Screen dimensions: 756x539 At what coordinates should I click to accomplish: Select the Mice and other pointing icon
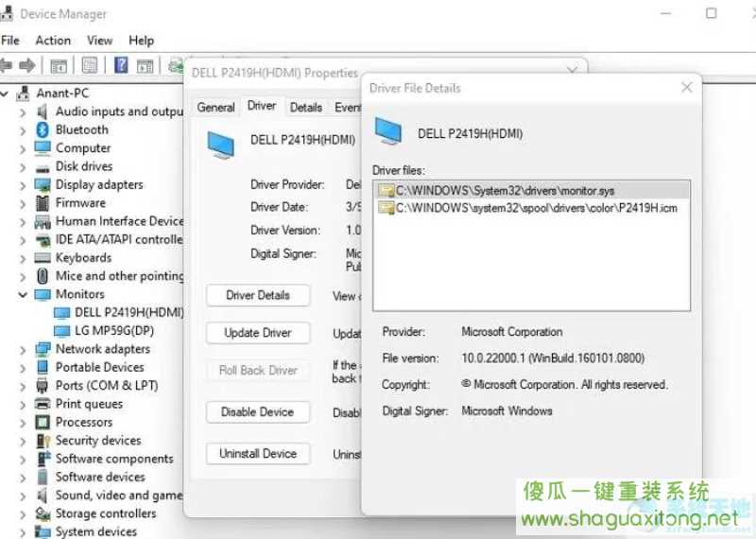43,276
